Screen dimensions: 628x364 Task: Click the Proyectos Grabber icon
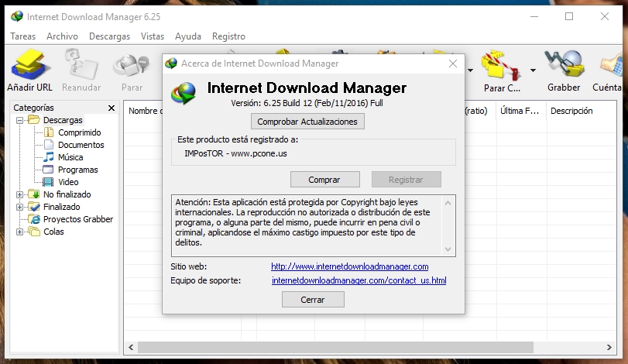tap(34, 219)
